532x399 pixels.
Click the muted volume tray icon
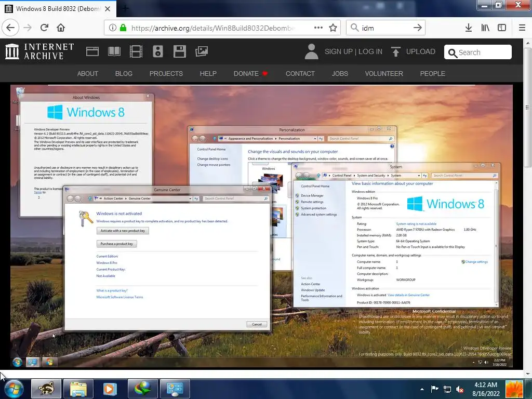pos(460,389)
